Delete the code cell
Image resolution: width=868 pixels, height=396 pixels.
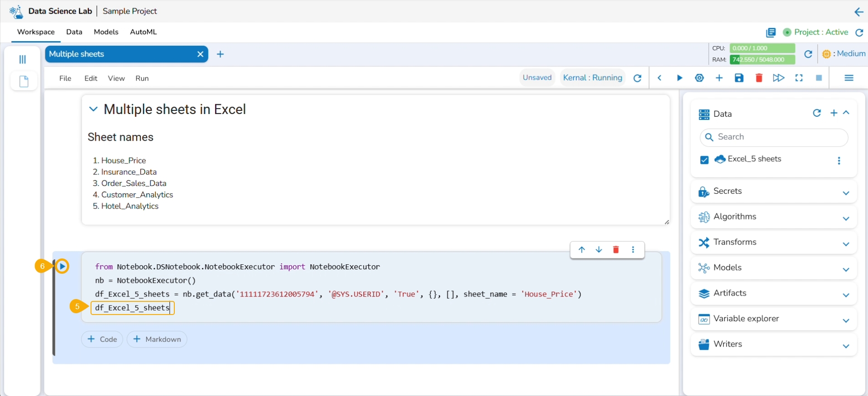tap(616, 250)
